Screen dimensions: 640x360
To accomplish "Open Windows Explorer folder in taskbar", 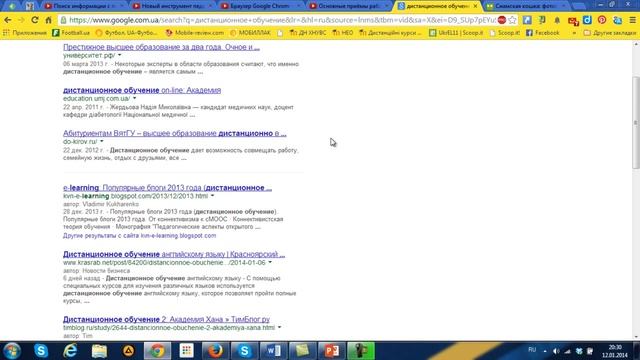I will pyautogui.click(x=99, y=351).
